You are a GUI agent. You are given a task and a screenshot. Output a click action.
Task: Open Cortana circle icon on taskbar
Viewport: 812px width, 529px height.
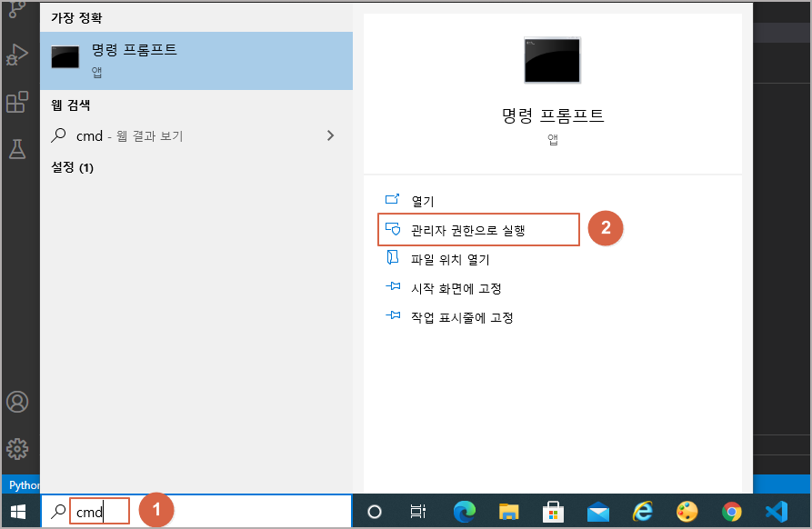coord(375,512)
